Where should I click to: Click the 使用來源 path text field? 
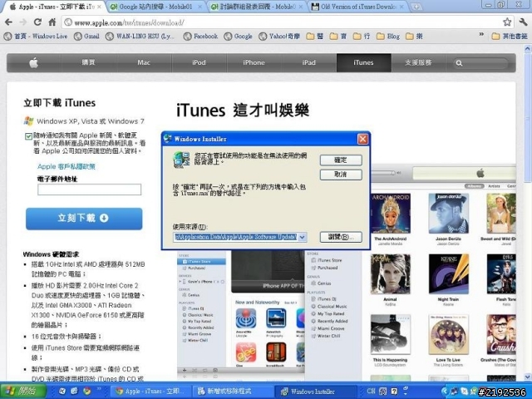pyautogui.click(x=235, y=237)
